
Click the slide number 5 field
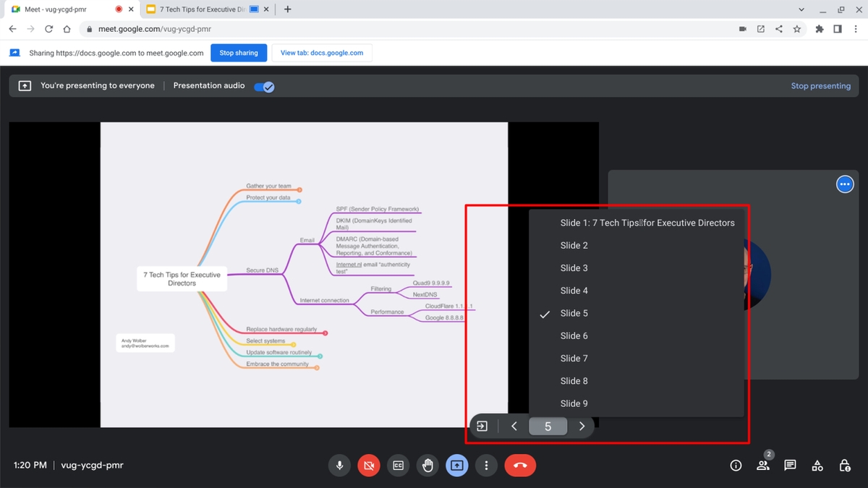coord(548,426)
